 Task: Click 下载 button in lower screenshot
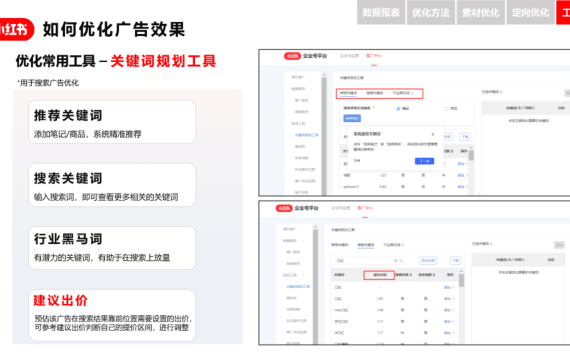[455, 261]
